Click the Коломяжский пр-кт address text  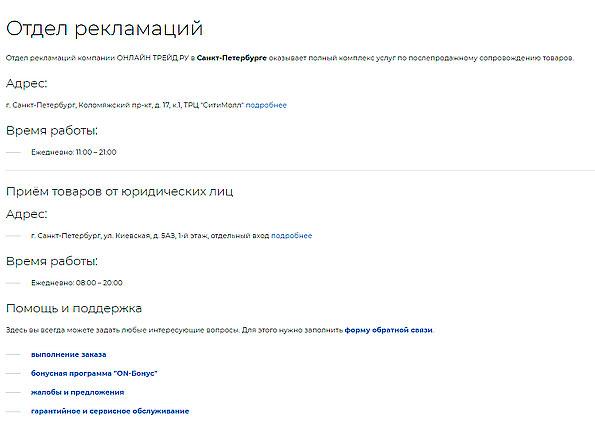coord(124,105)
